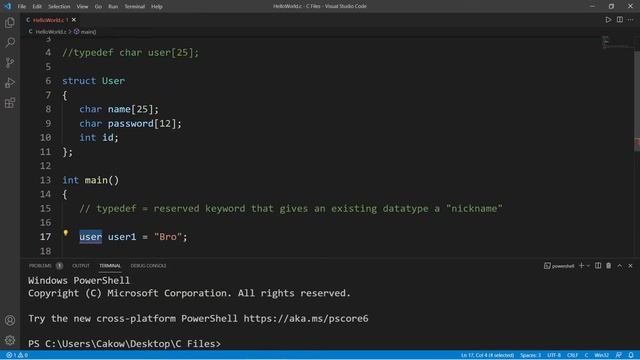640x360 pixels.
Task: Open the Help menu
Action: coord(157,6)
